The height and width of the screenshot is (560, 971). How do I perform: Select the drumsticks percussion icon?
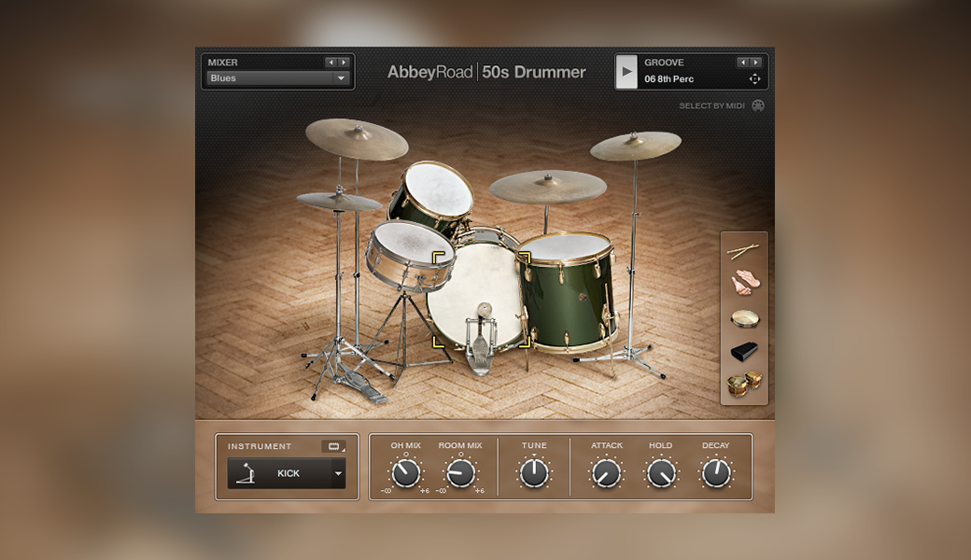point(743,251)
